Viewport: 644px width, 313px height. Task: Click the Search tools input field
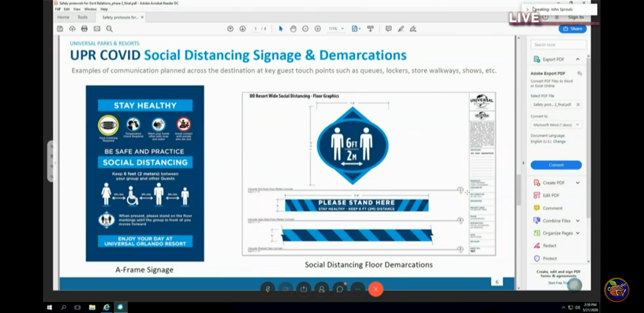558,45
